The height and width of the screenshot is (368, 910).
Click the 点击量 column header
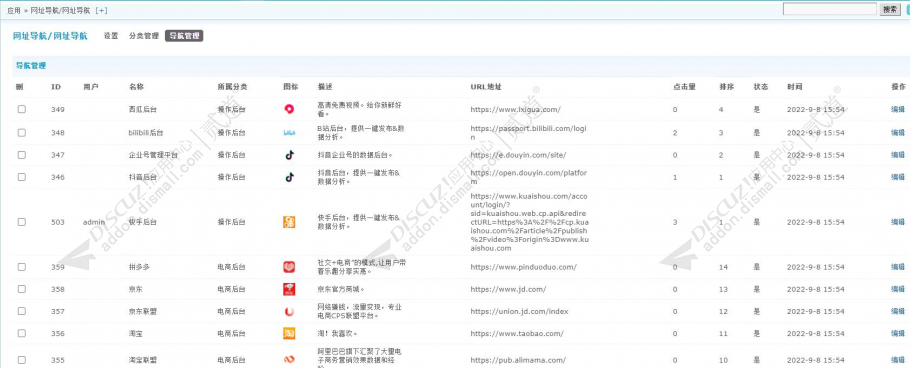[684, 86]
